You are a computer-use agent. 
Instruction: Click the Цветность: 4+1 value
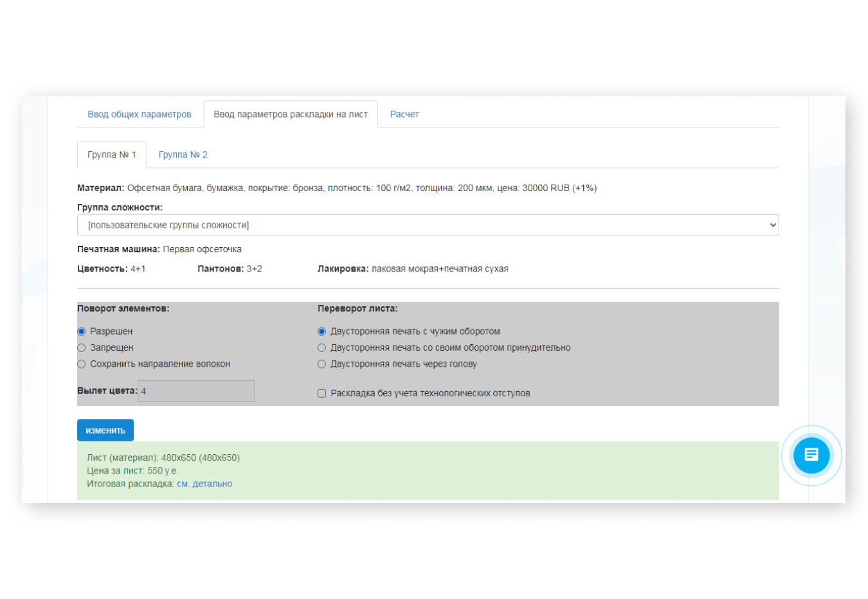[x=111, y=269]
